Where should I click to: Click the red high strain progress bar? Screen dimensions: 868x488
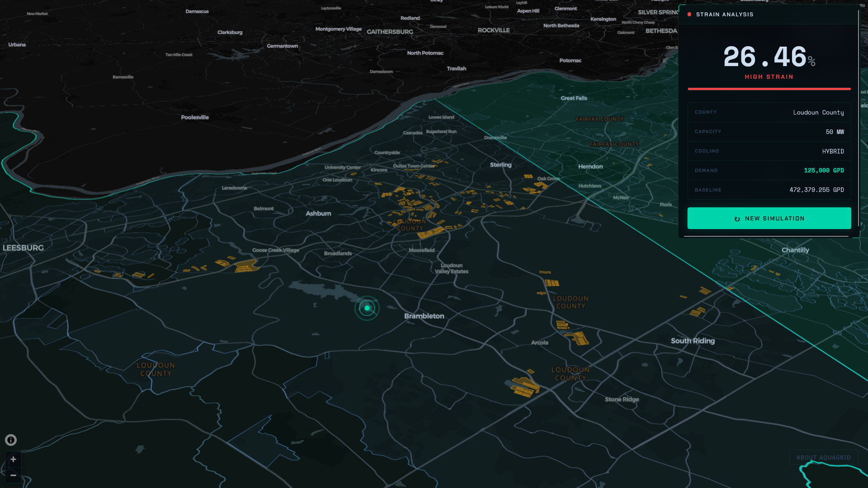[x=769, y=89]
